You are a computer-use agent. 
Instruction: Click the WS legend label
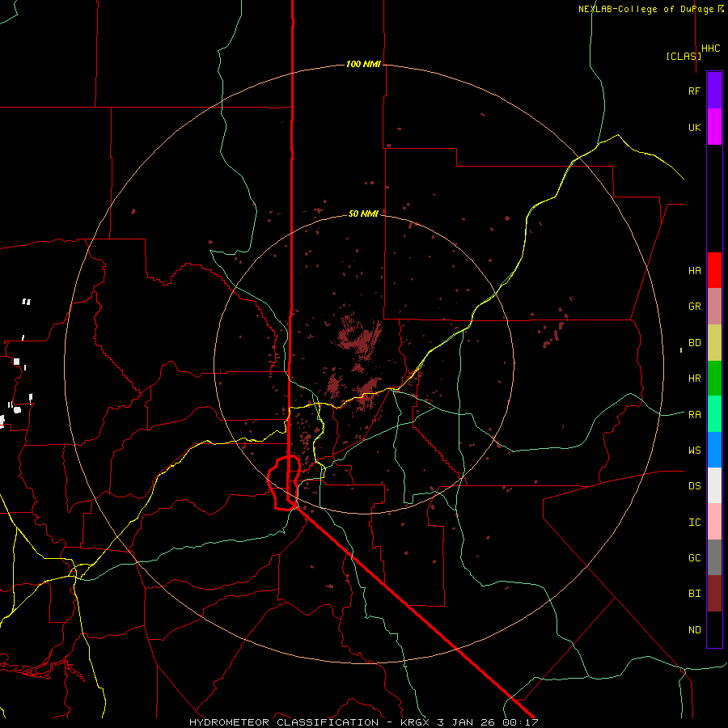tap(695, 450)
